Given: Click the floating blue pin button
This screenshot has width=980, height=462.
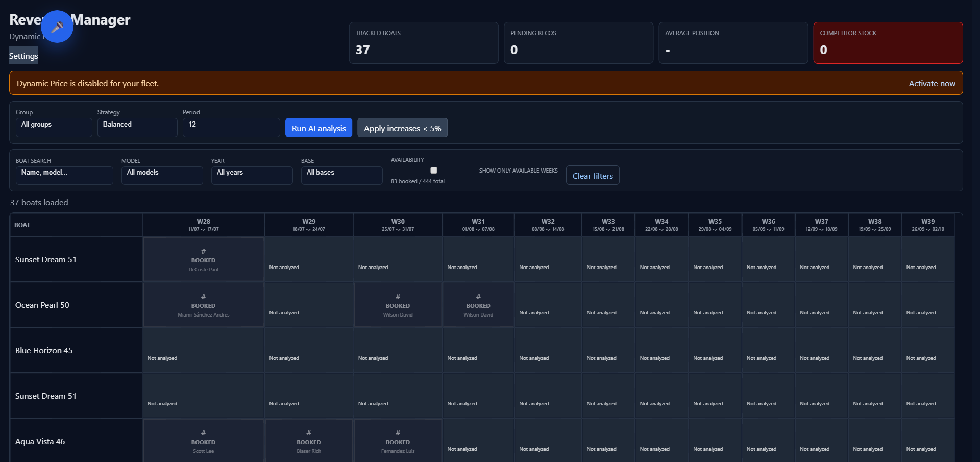Looking at the screenshot, I should coord(57,27).
